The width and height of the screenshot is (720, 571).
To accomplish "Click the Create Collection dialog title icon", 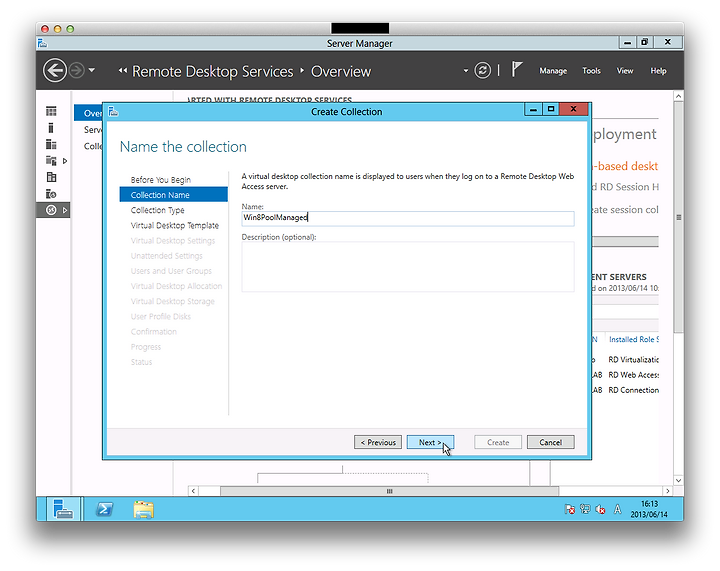I will pyautogui.click(x=113, y=112).
